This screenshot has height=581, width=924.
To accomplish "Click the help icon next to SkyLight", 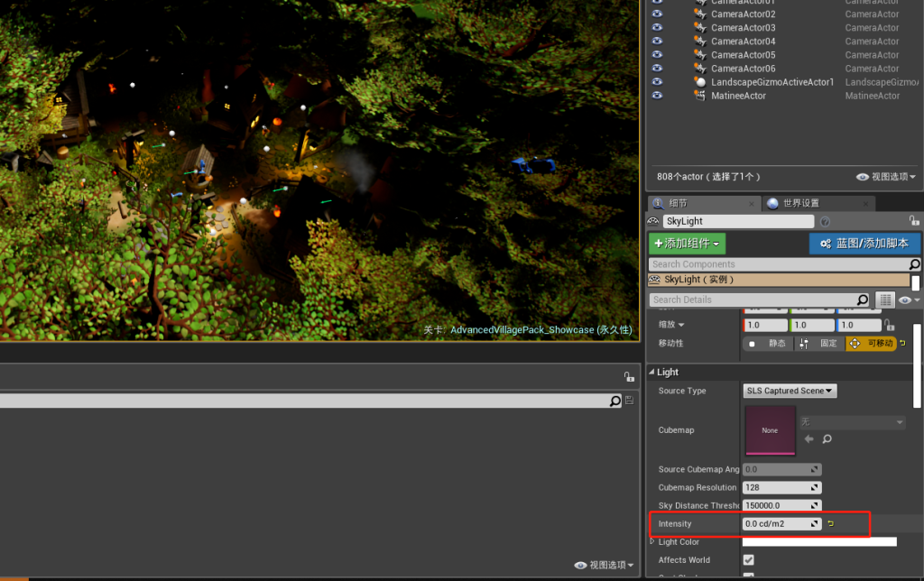I will [x=825, y=221].
